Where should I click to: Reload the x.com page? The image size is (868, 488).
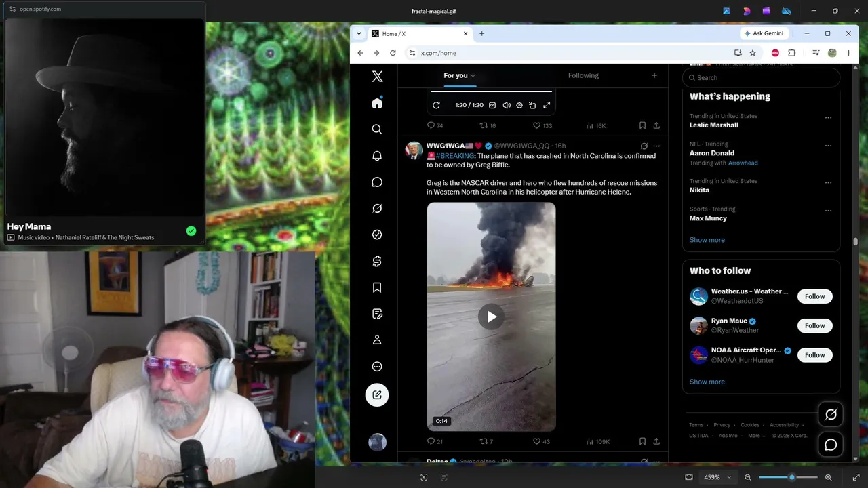[x=393, y=53]
